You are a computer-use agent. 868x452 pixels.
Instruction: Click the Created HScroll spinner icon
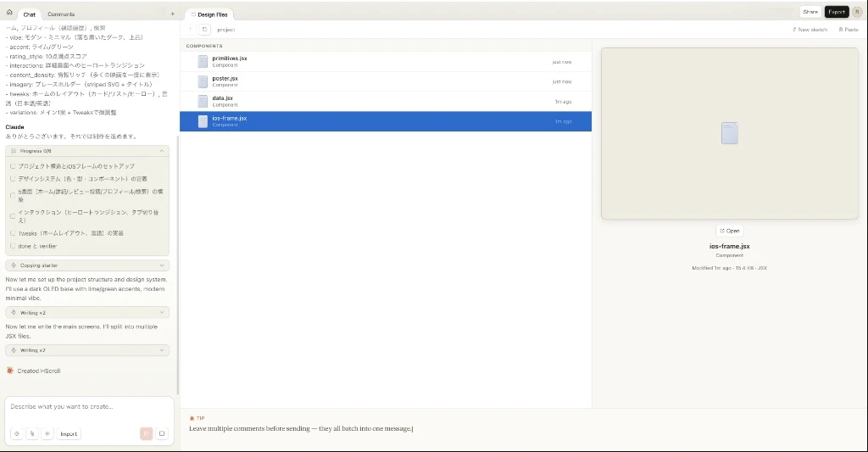(x=10, y=371)
